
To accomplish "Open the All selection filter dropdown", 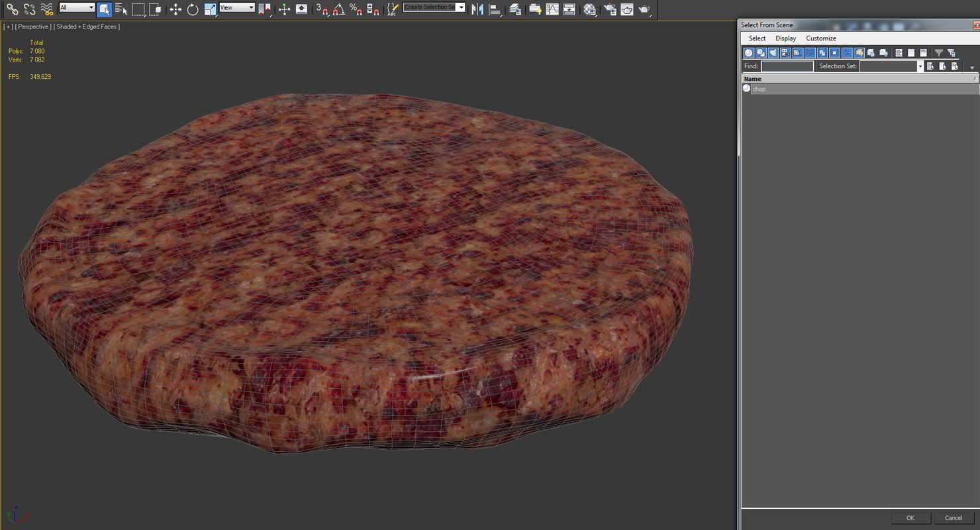I will coord(77,7).
